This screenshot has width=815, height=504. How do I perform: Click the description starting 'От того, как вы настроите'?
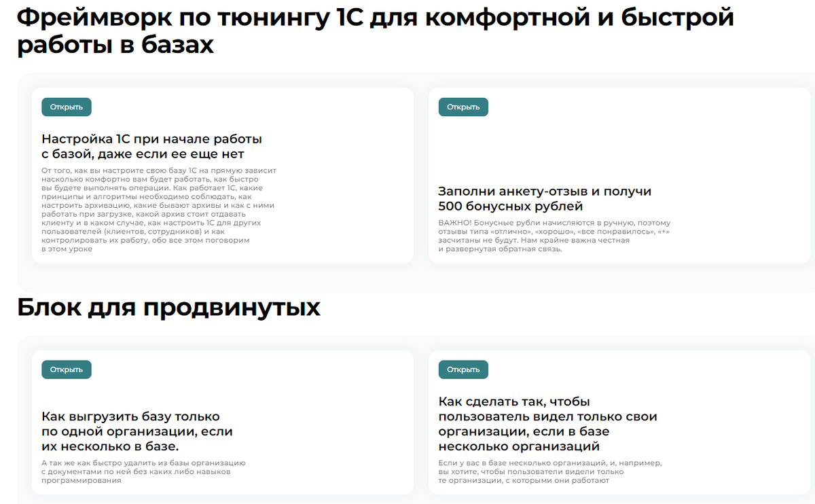[158, 209]
